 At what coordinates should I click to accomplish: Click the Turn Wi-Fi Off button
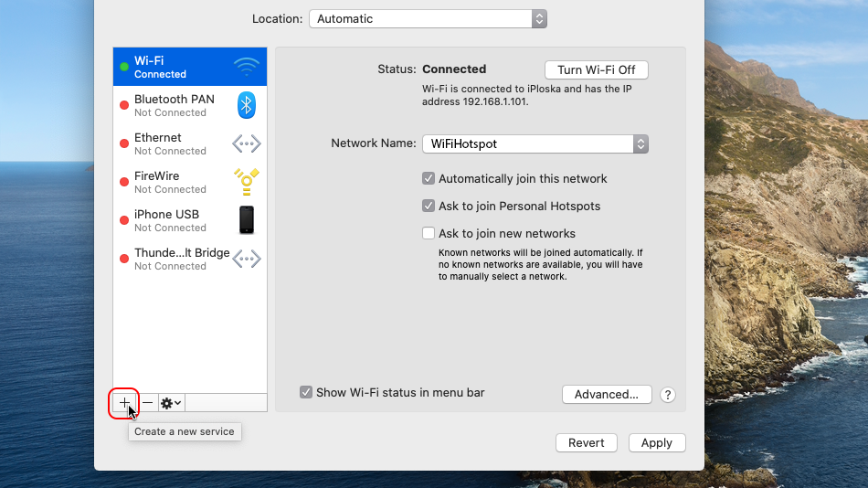(596, 70)
